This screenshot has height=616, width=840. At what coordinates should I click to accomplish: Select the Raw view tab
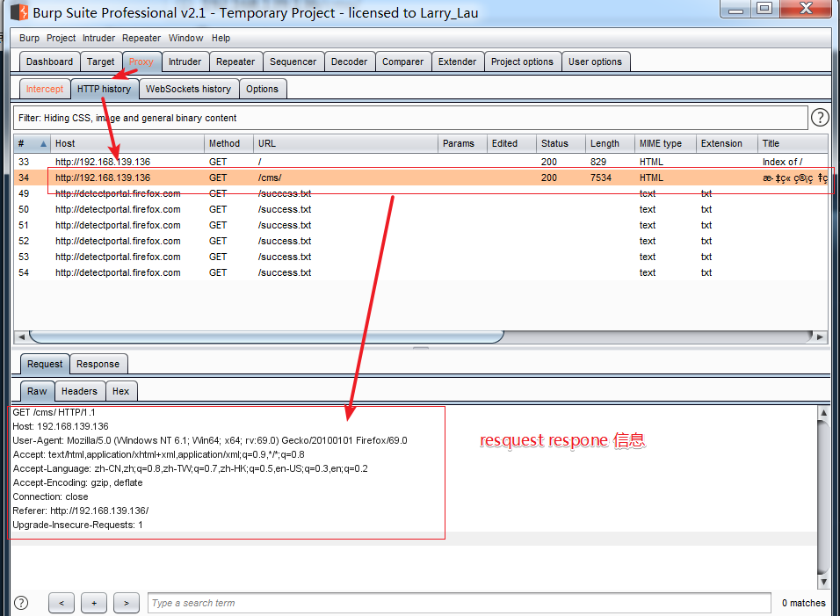(38, 392)
